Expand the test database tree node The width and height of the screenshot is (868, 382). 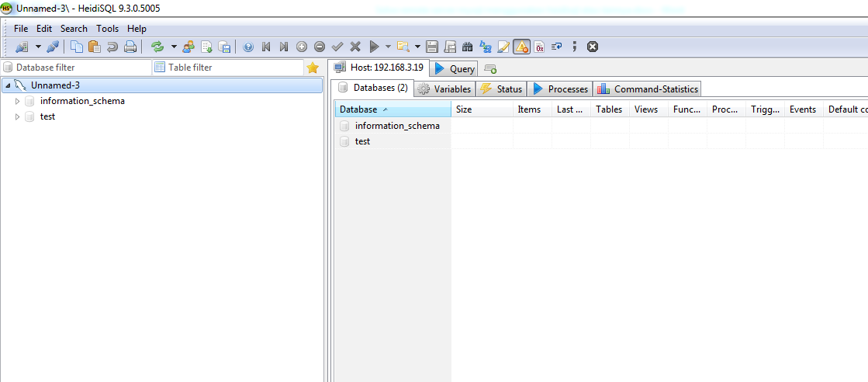pos(17,116)
